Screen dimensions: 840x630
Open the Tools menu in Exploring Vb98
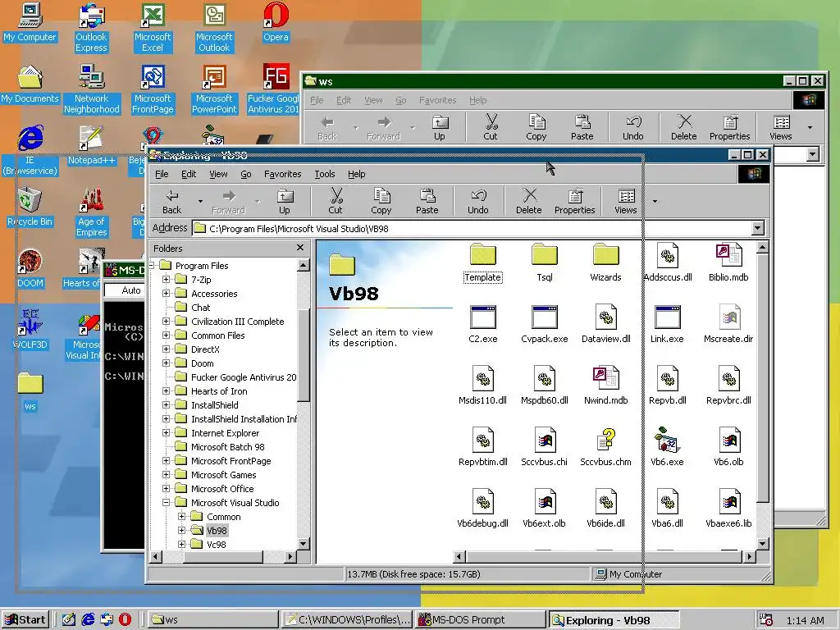pyautogui.click(x=325, y=174)
